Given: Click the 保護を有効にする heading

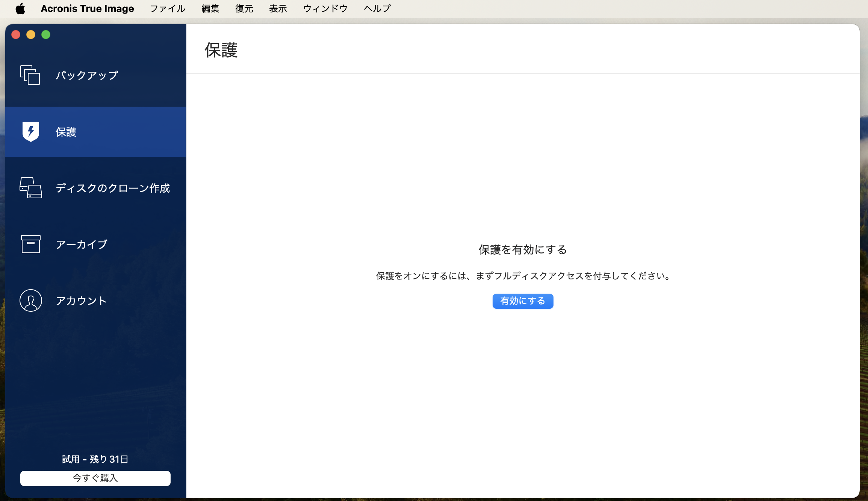Looking at the screenshot, I should click(x=523, y=250).
